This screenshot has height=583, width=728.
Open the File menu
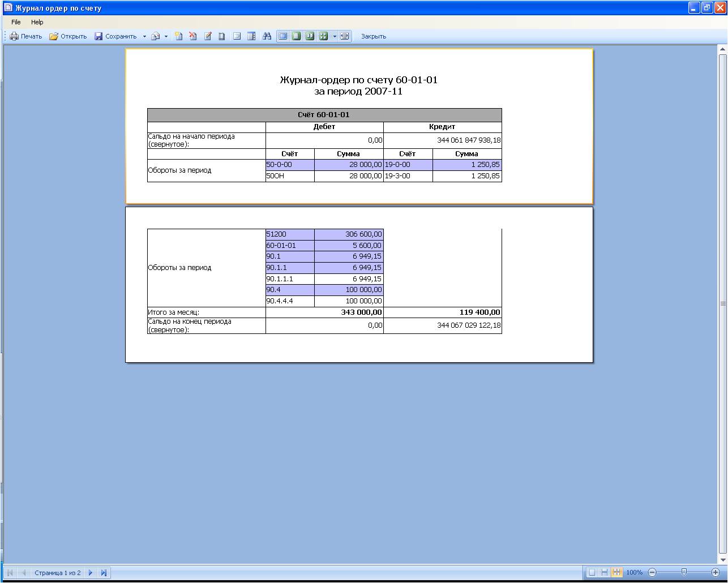click(x=16, y=22)
